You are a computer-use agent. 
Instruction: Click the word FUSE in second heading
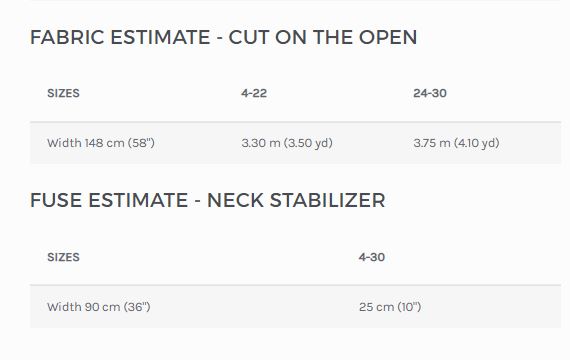(56, 200)
